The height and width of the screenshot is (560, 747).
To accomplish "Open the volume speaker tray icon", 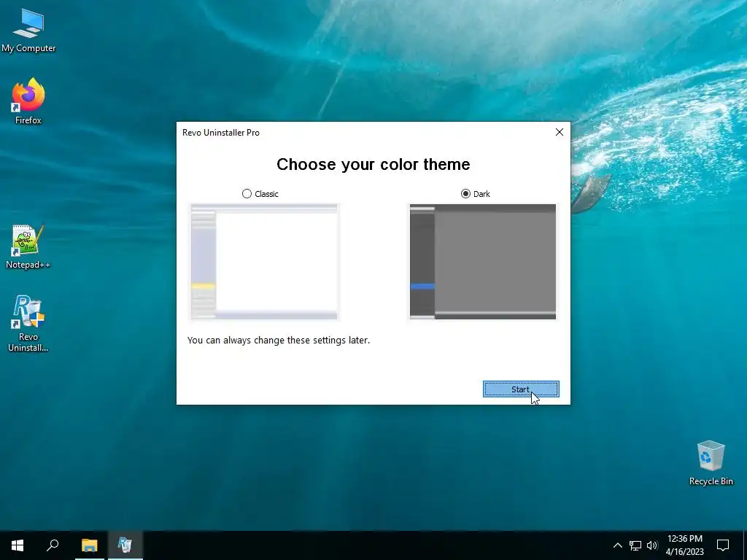I will point(652,545).
